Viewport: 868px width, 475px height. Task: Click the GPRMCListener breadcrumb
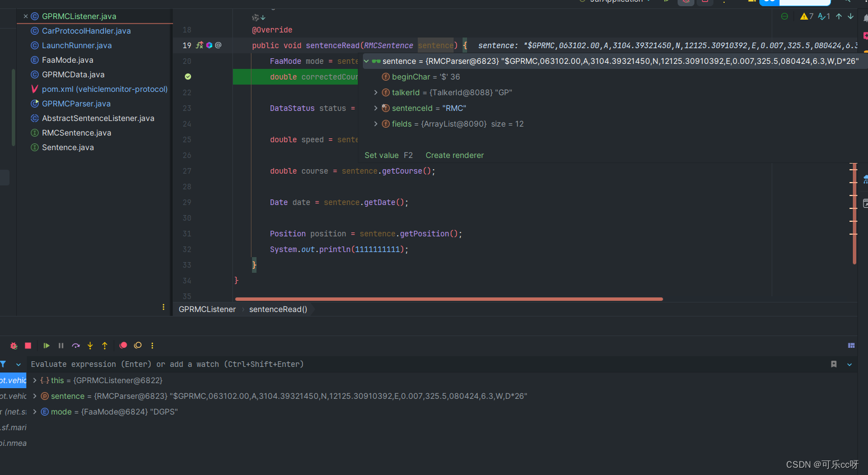coord(207,309)
